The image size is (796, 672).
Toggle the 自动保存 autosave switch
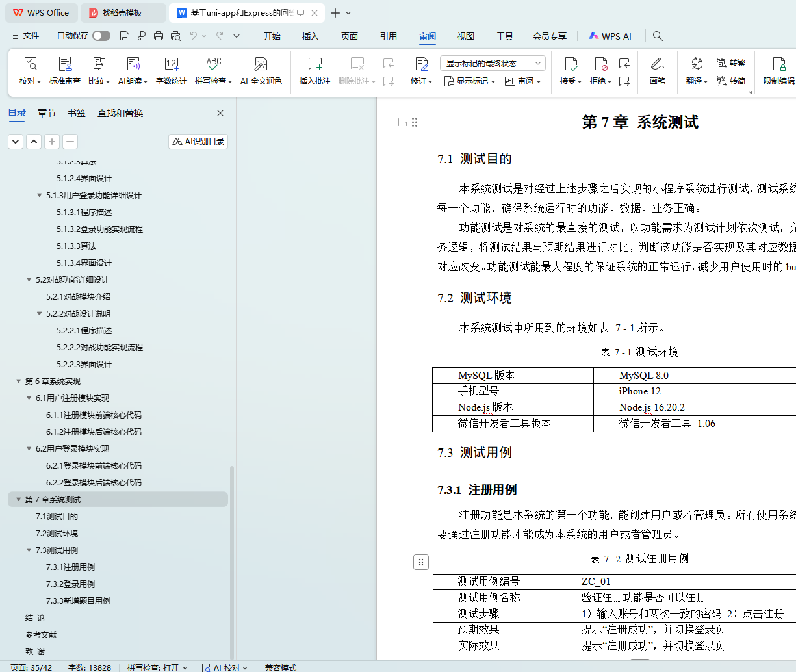pyautogui.click(x=101, y=36)
